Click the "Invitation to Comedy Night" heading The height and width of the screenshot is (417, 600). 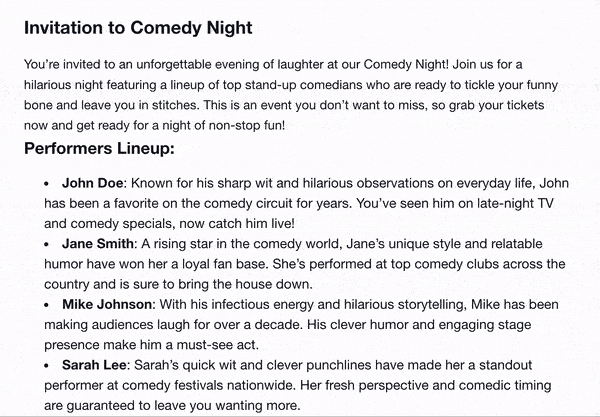click(138, 25)
